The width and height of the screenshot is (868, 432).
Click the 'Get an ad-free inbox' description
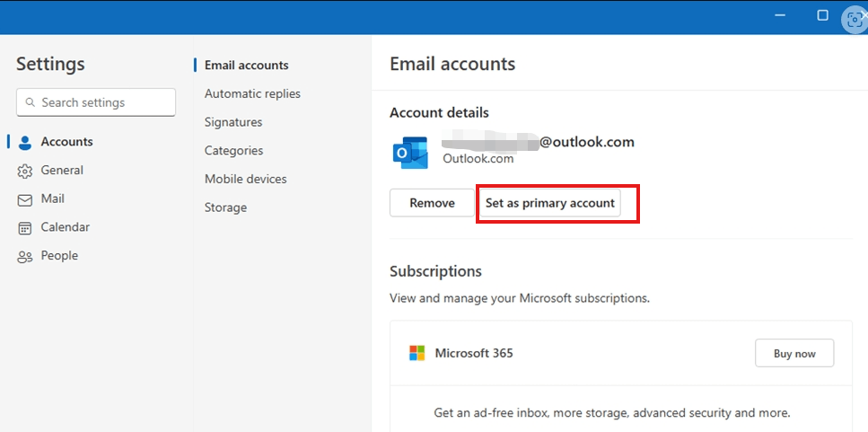coord(611,413)
